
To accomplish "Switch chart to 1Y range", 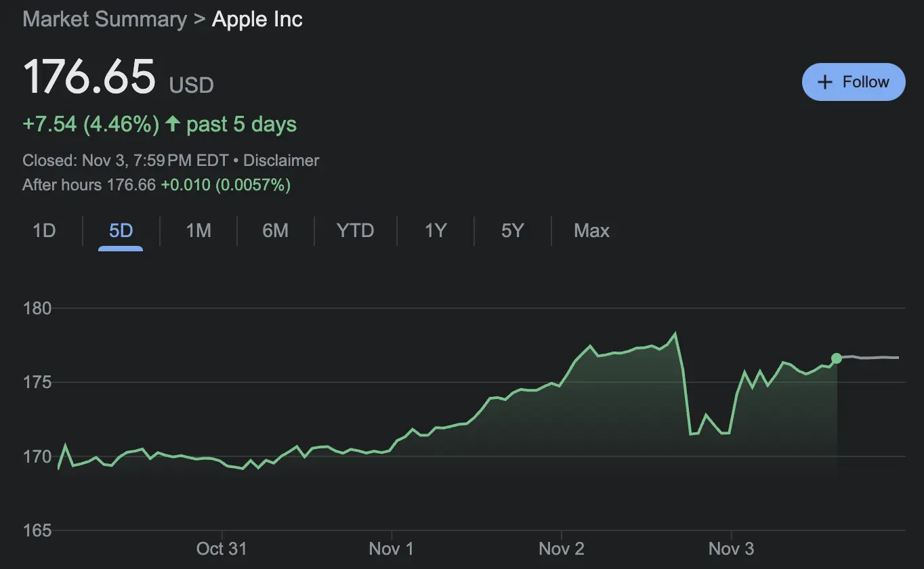I will tap(435, 231).
